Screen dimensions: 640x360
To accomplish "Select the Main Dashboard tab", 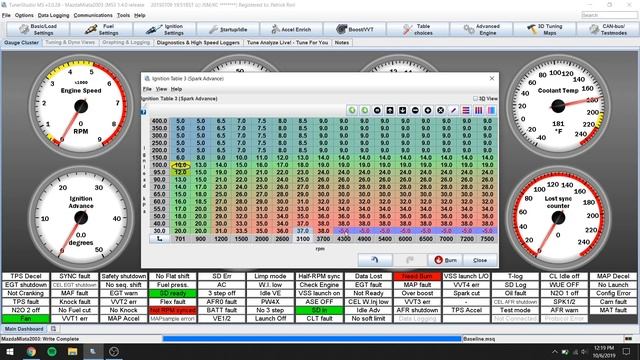I will [x=24, y=329].
